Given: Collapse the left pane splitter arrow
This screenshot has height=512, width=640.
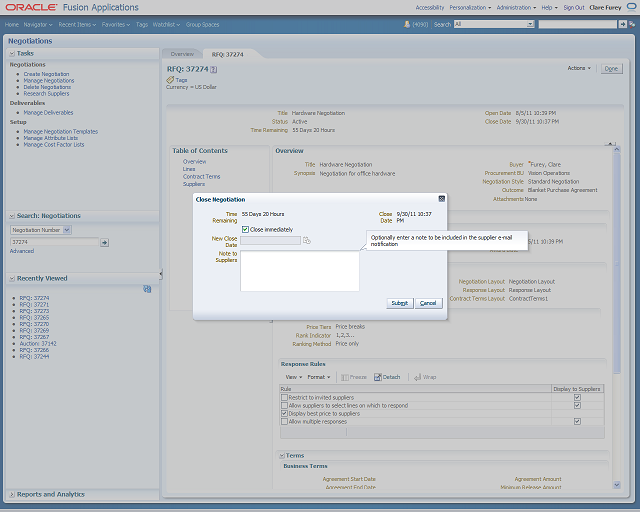Looking at the screenshot, I should click(161, 274).
